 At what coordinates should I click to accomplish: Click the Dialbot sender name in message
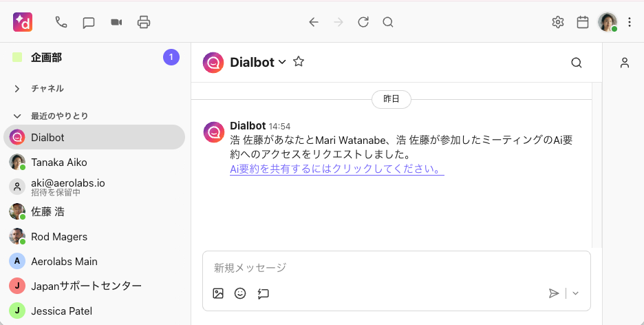(x=248, y=126)
